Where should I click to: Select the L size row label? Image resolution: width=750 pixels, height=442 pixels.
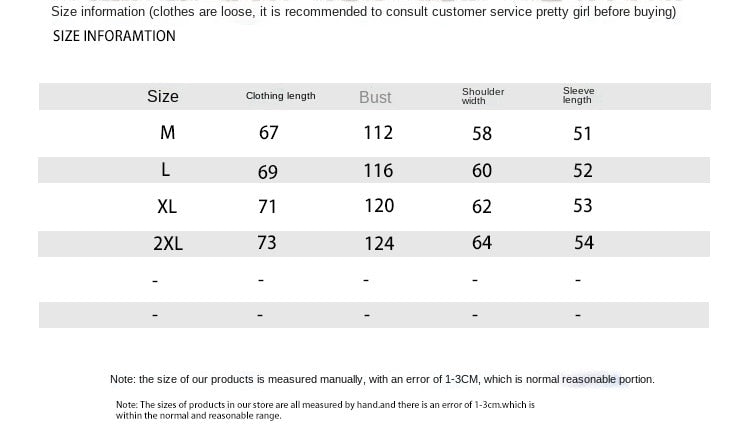[165, 169]
